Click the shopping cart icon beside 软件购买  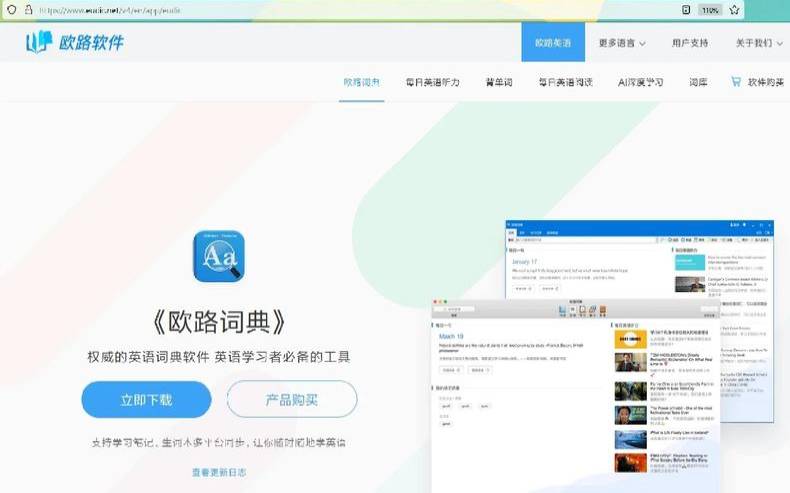[x=736, y=82]
